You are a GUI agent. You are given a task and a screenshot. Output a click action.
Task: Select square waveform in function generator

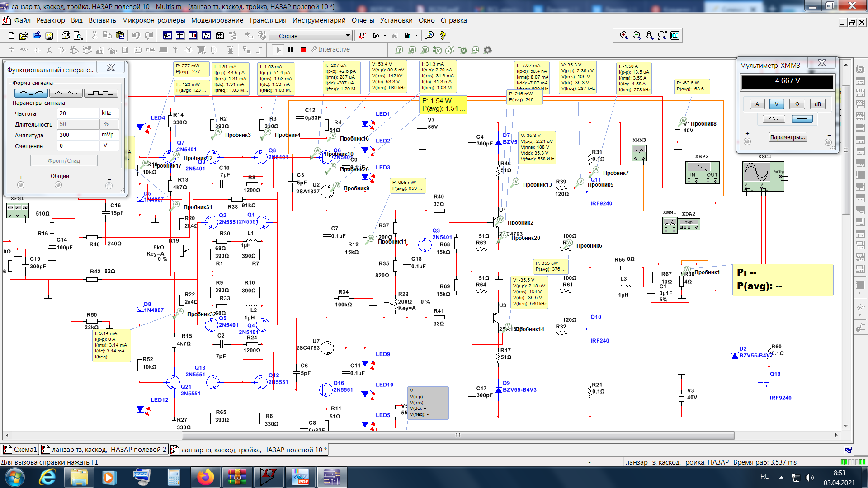[101, 93]
